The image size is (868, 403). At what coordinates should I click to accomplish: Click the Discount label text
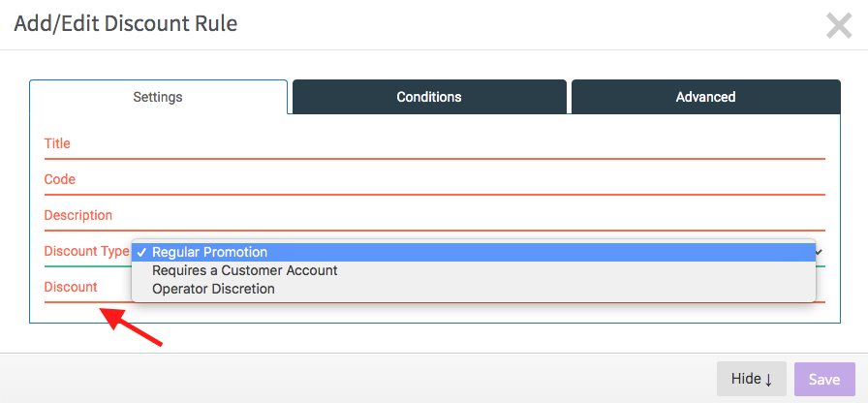(71, 288)
